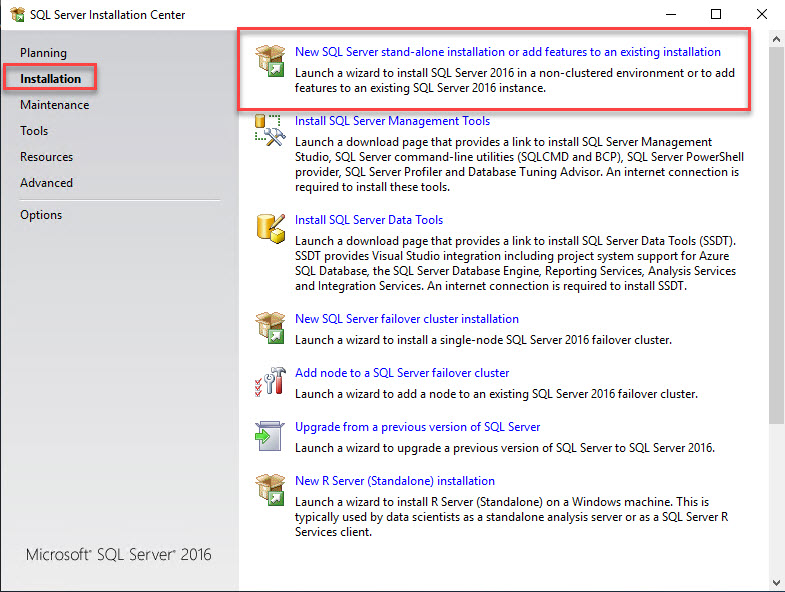Minimize the Installation Center window

tap(671, 15)
